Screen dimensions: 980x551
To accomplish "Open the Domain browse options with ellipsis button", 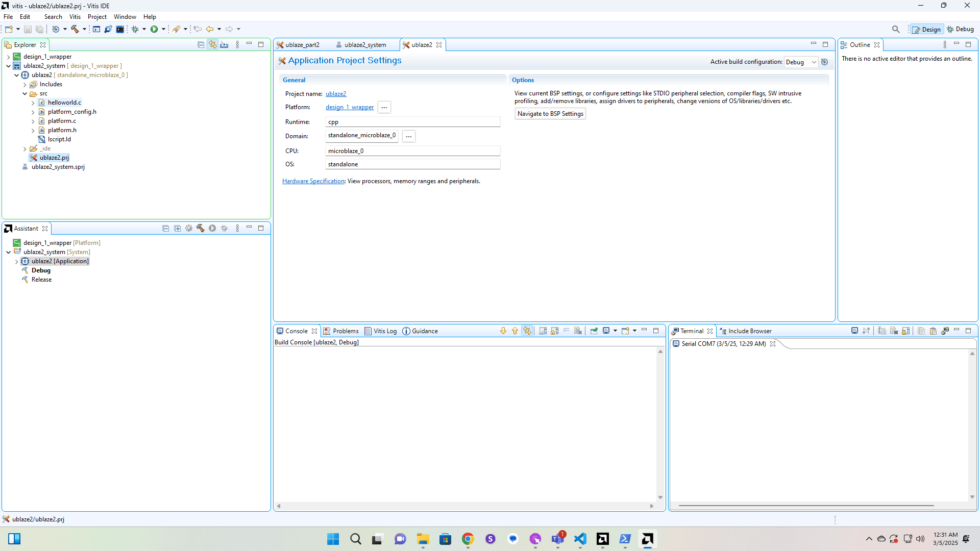I will pos(408,136).
